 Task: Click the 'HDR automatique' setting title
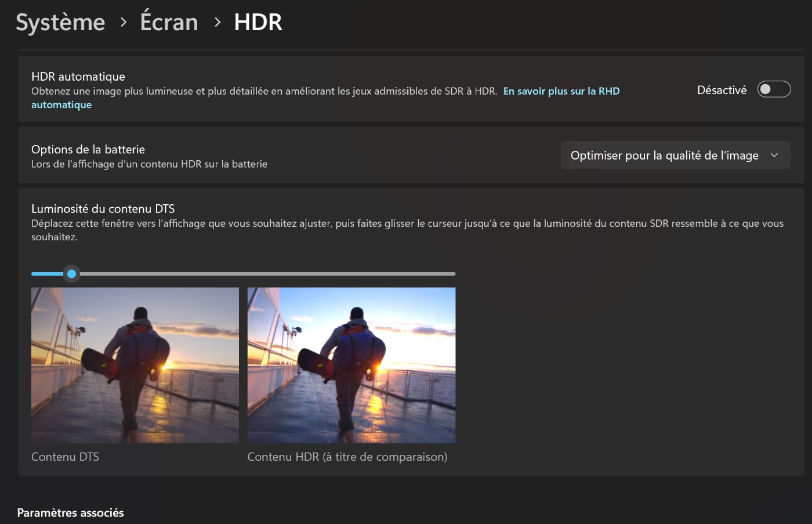tap(78, 77)
